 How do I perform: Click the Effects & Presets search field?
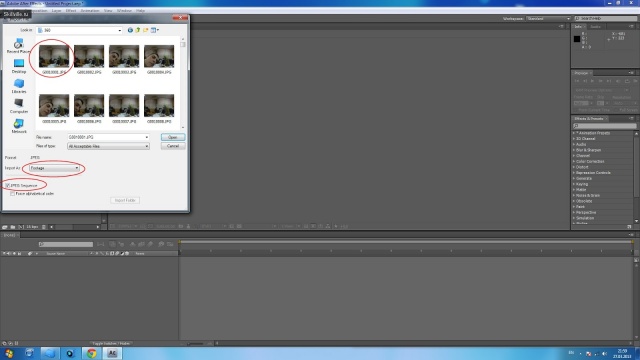604,126
